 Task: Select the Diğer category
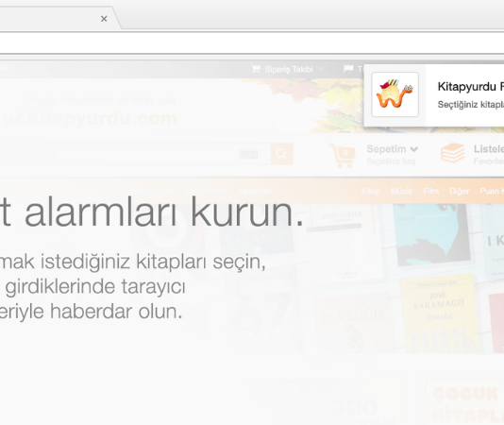coord(459,192)
